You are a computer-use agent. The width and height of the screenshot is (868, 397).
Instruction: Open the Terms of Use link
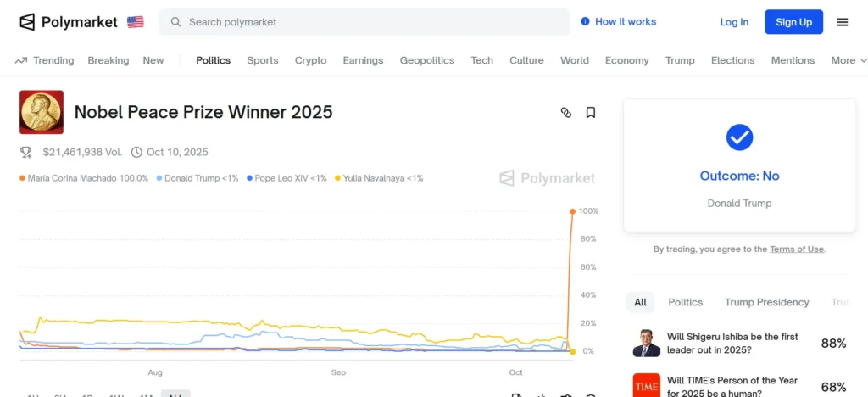[x=796, y=249]
